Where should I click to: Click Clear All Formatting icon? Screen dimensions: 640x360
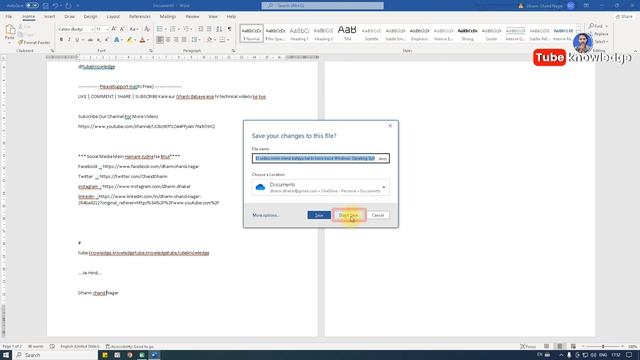pyautogui.click(x=147, y=29)
